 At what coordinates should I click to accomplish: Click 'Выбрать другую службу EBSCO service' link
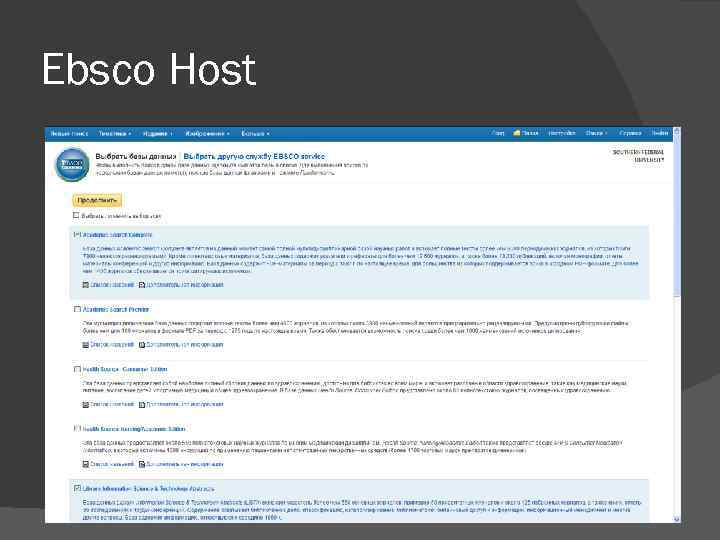tap(254, 157)
